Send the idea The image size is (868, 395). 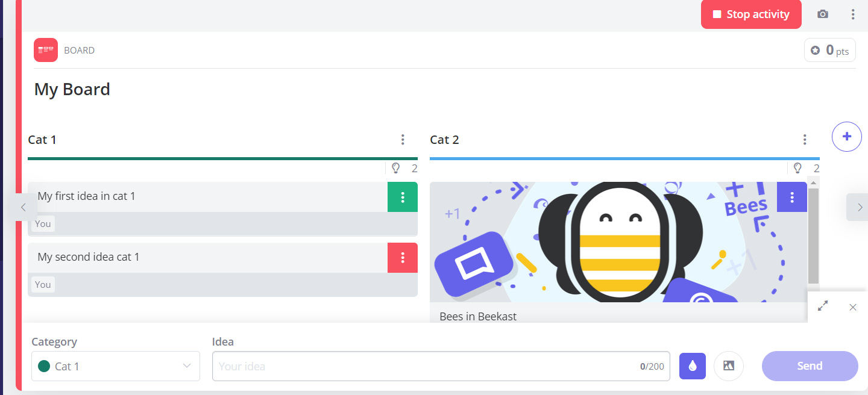pos(810,366)
